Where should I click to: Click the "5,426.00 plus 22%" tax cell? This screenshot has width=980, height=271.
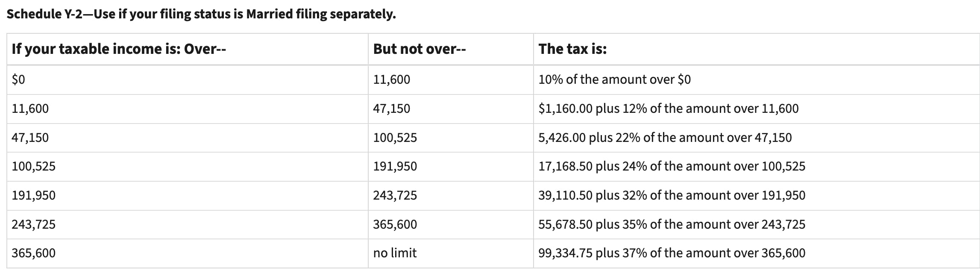pos(665,138)
